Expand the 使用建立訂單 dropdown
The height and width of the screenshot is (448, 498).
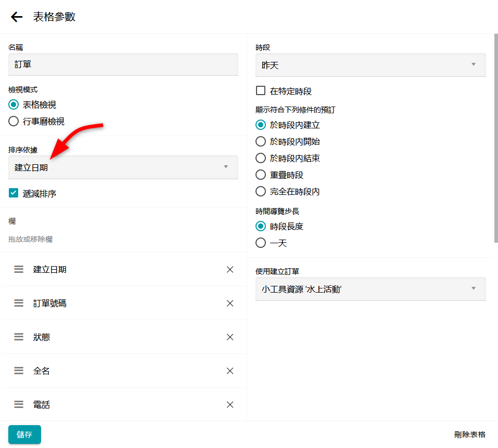point(370,289)
